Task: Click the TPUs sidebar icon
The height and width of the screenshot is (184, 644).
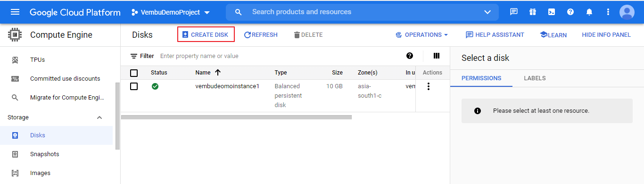Action: tap(15, 60)
